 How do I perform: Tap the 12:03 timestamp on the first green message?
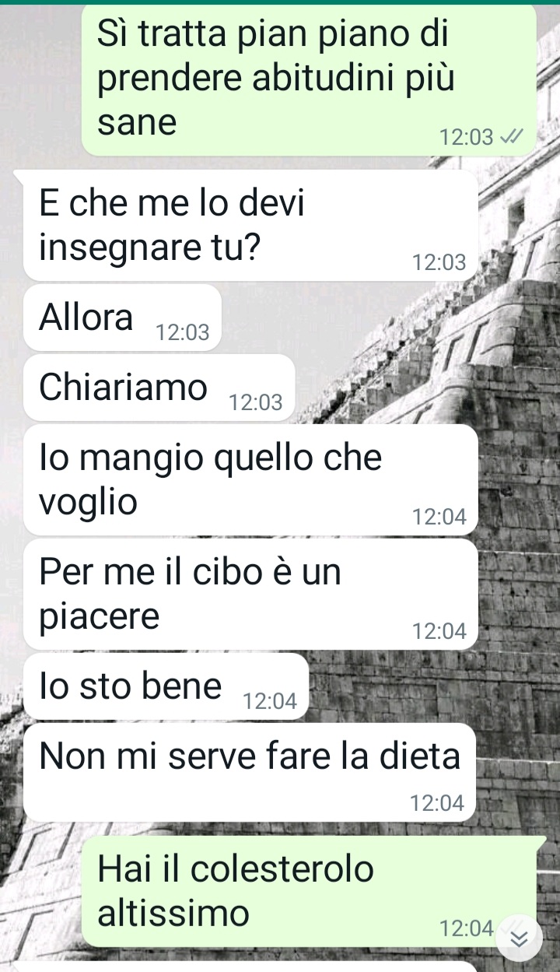coord(467,138)
